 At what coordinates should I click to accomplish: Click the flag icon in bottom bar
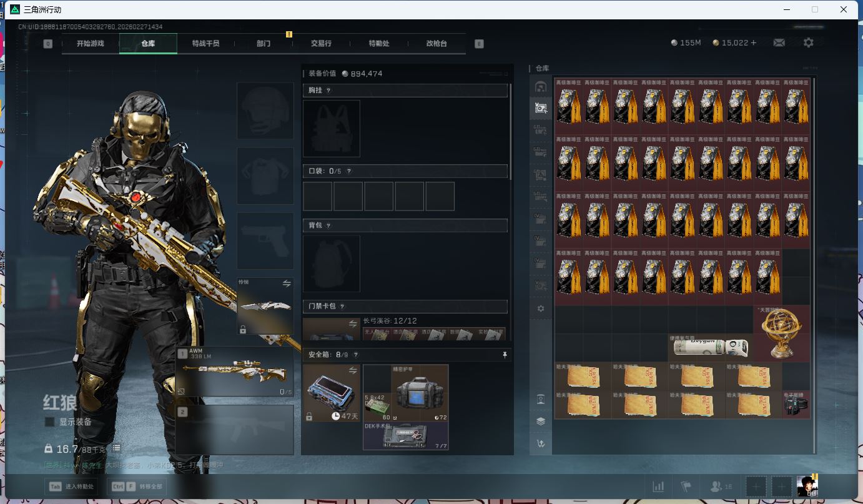(686, 487)
